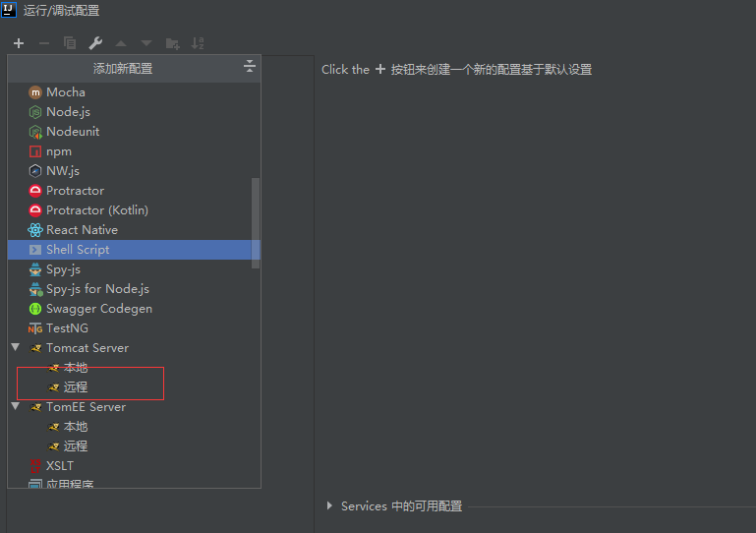Viewport: 756px width, 533px height.
Task: Click the add new configuration plus button
Action: (x=19, y=43)
